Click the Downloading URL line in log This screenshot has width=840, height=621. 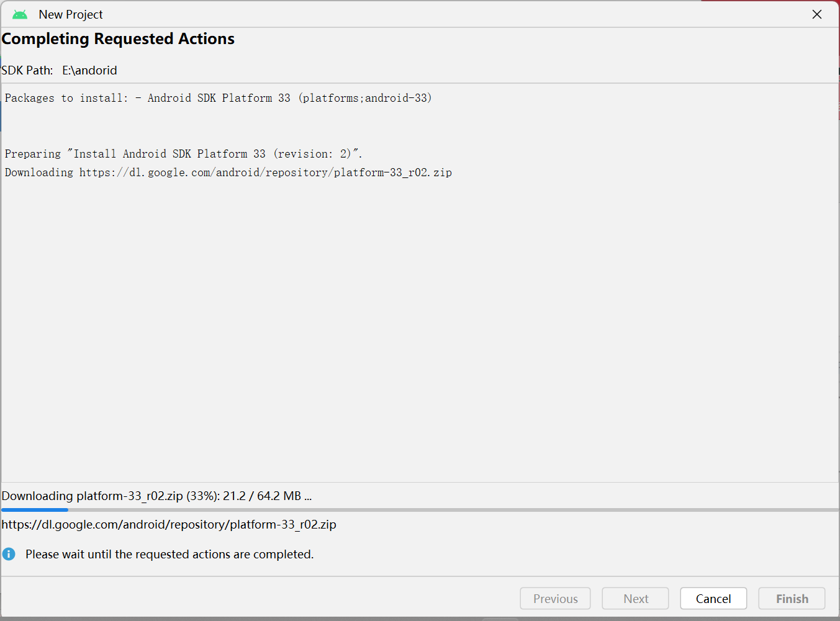228,172
